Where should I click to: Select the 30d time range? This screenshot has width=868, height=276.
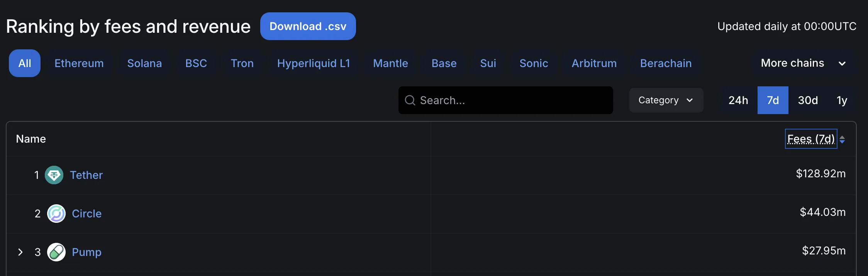click(808, 100)
